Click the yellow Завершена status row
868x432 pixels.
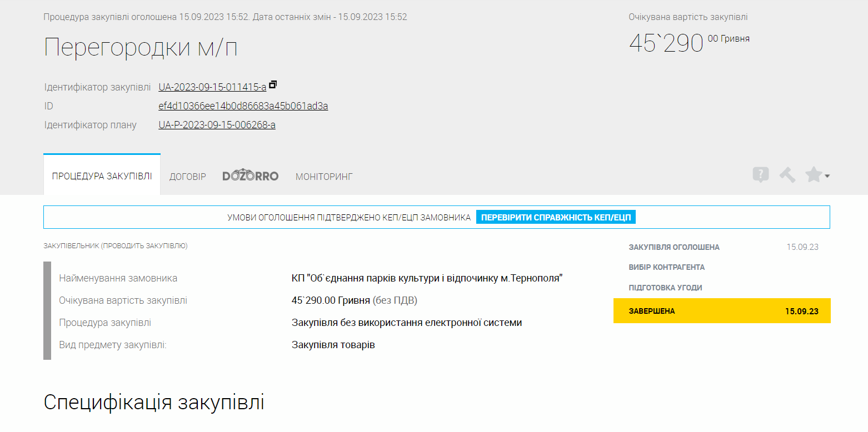(x=722, y=311)
